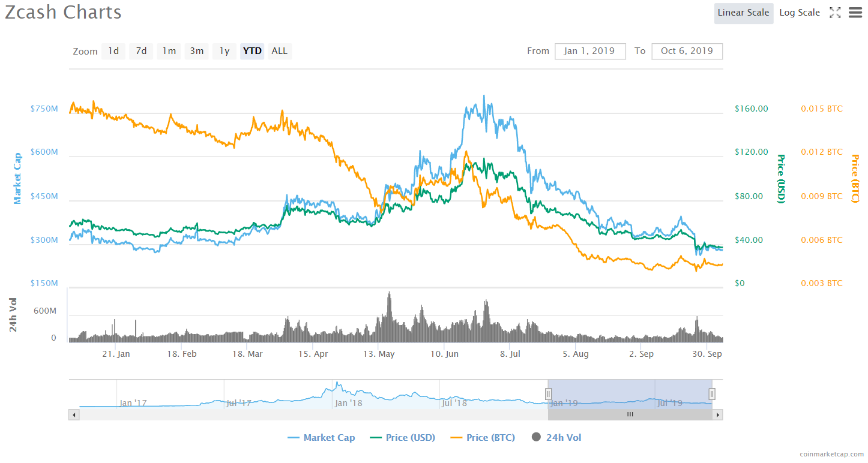Click the 0.015 BTC axis label
868x463 pixels.
click(x=822, y=109)
